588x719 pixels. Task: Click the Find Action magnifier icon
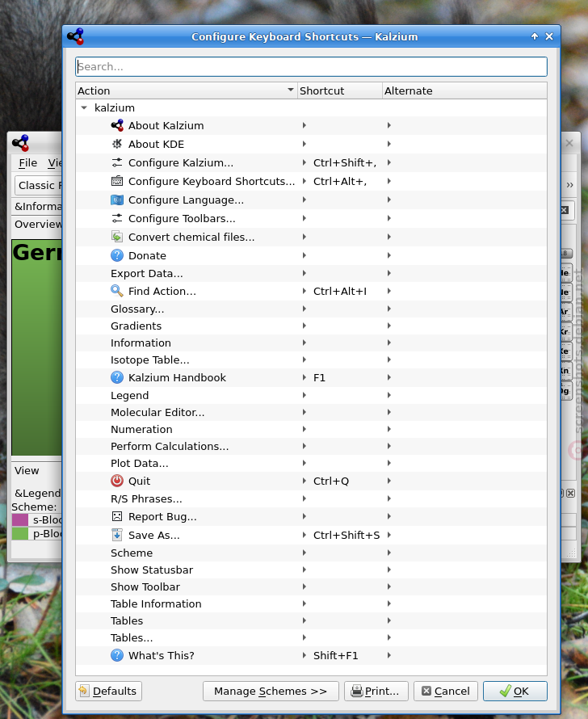(x=117, y=291)
